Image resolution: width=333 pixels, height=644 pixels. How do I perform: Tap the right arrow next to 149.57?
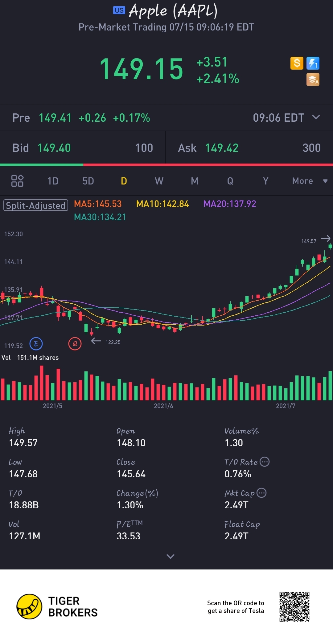(326, 238)
